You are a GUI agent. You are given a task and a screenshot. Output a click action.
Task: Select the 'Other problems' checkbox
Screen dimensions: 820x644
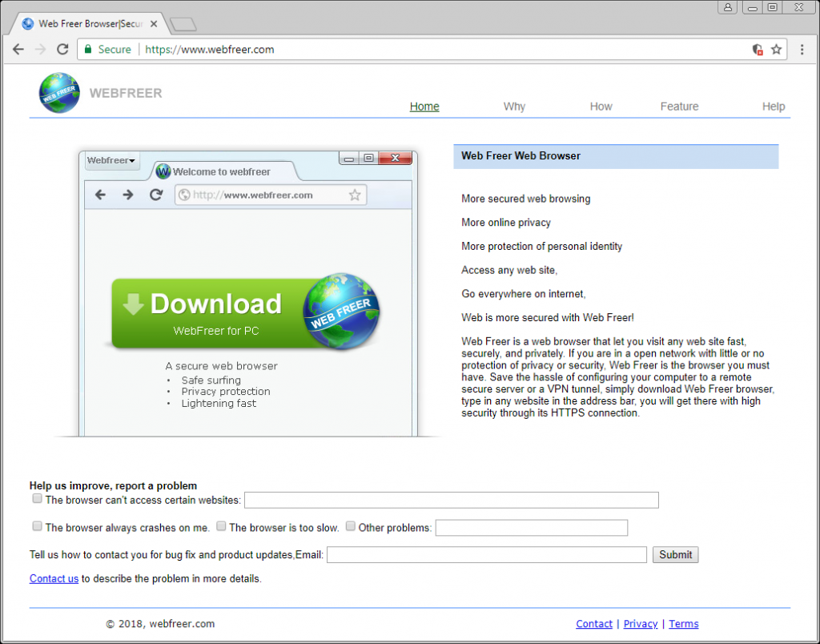click(x=350, y=526)
